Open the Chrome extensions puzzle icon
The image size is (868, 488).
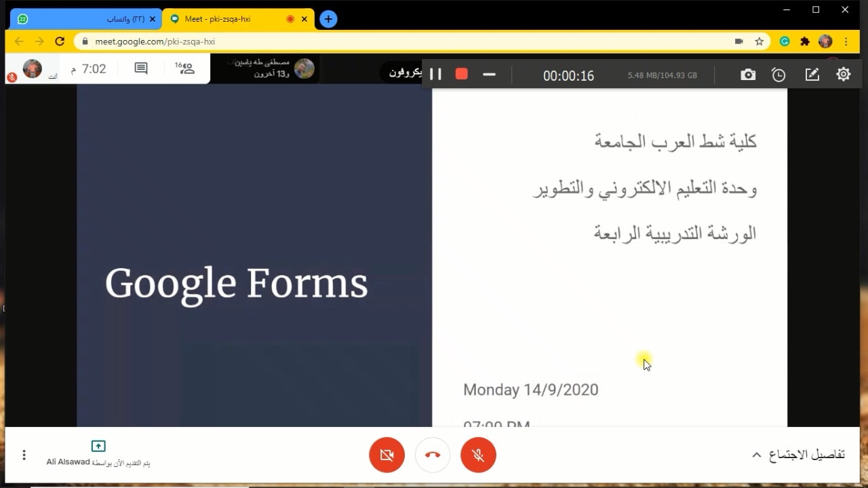tap(805, 41)
